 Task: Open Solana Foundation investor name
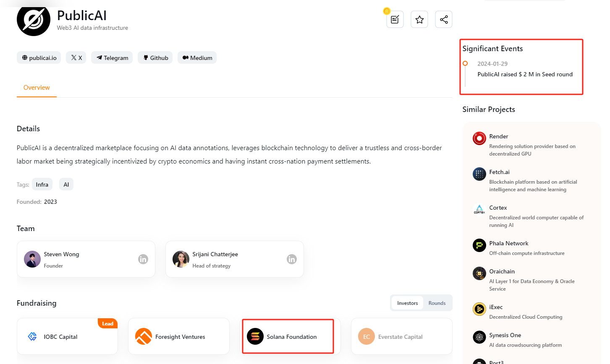pos(292,337)
